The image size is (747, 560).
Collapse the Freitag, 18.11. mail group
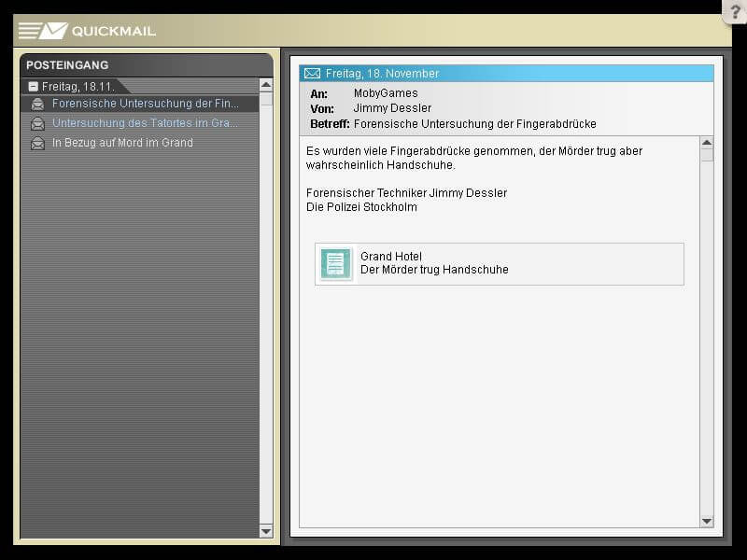tap(33, 87)
